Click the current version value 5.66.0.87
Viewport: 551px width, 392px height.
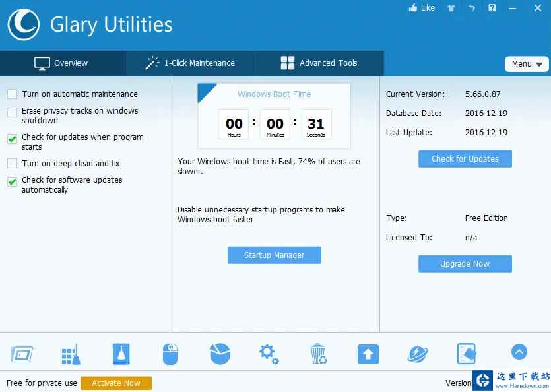pyautogui.click(x=483, y=94)
